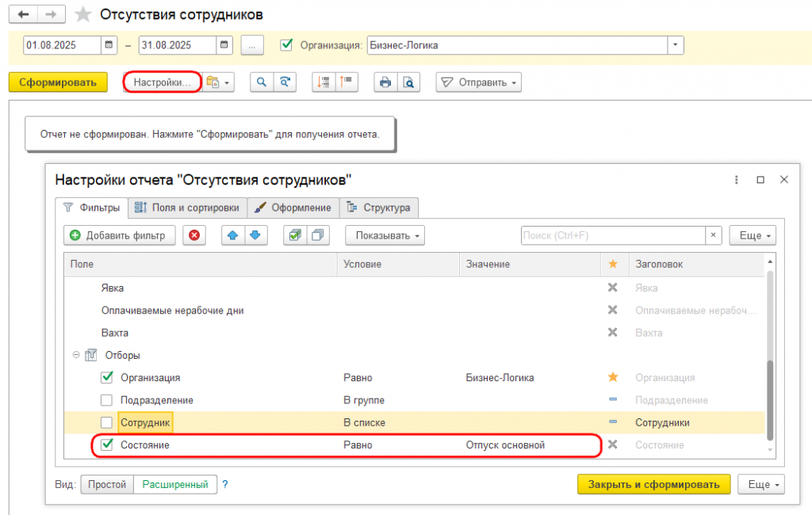The image size is (812, 515).
Task: Open print preview icon
Action: (408, 82)
